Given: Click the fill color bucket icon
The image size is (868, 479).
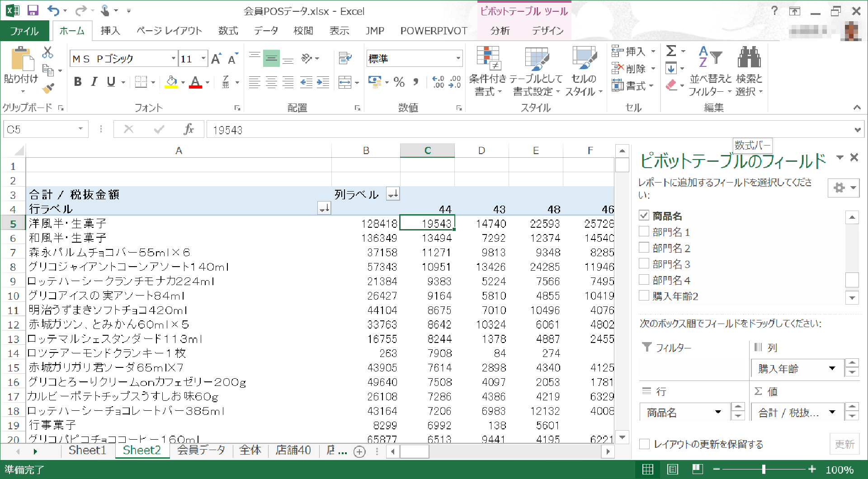Looking at the screenshot, I should tap(171, 82).
